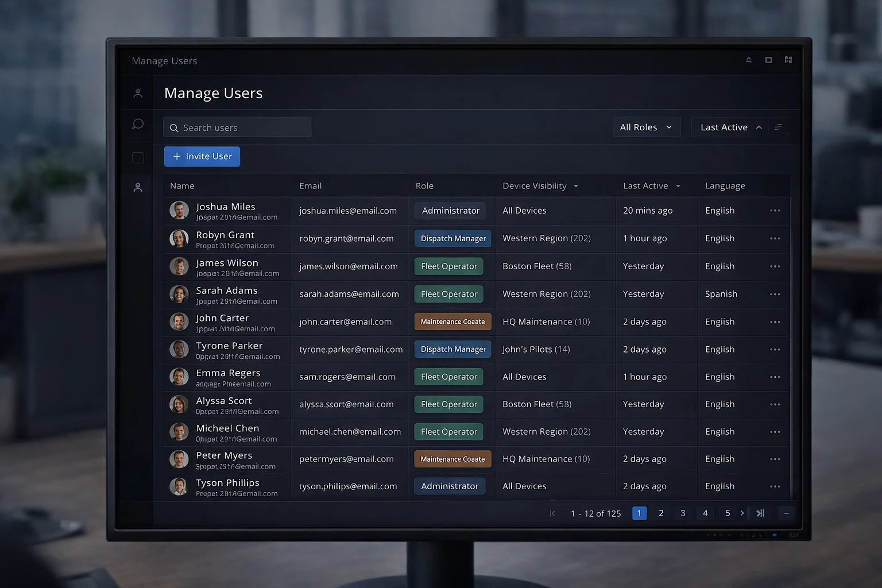Screen dimensions: 882x588
Task: Sort by Last Active column header
Action: click(645, 186)
